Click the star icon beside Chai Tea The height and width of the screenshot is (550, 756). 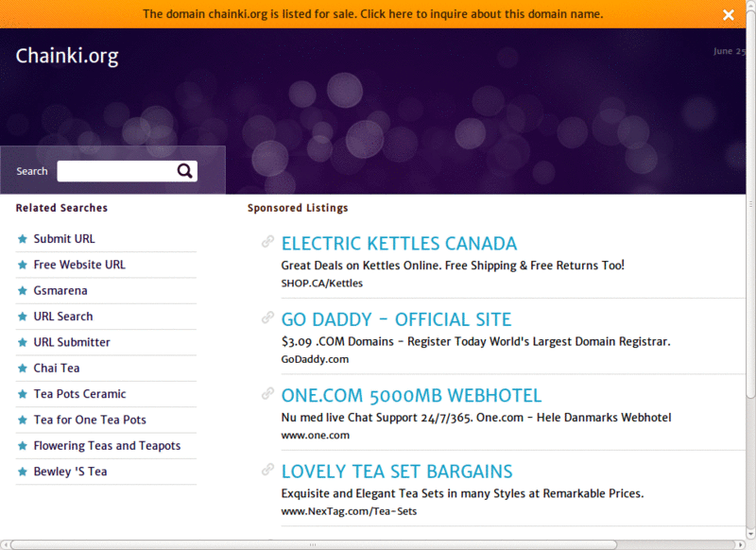[x=22, y=369]
